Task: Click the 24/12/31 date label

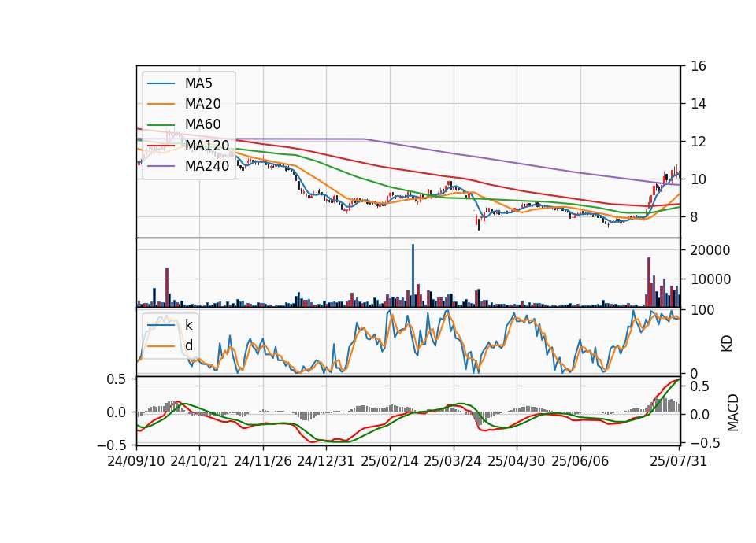Action: click(326, 461)
